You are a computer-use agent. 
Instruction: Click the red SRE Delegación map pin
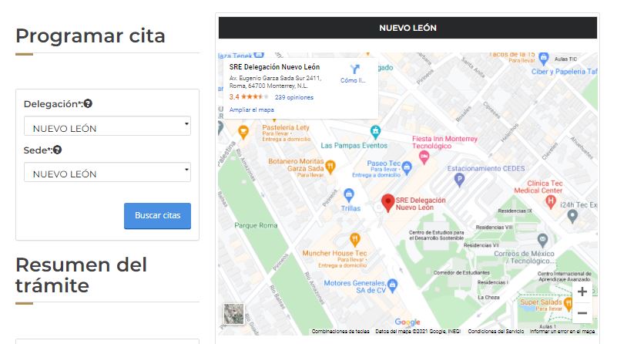pos(387,203)
